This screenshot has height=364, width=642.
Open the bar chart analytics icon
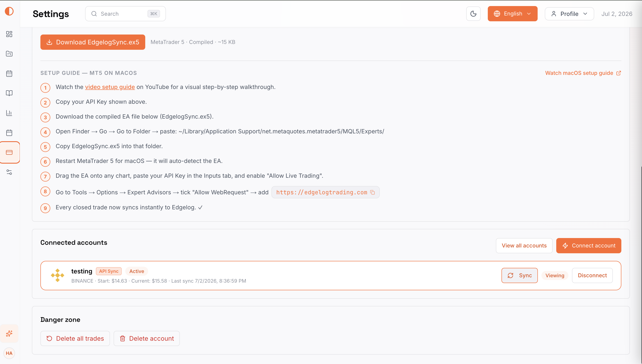pos(9,113)
